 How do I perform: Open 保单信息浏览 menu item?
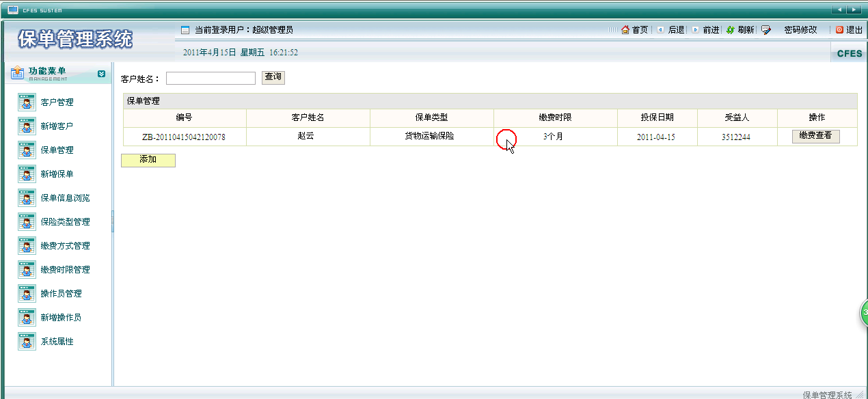pos(65,198)
